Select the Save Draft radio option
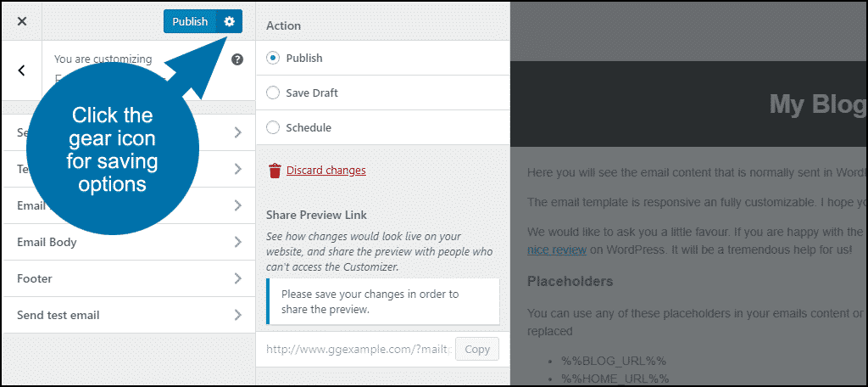 [273, 93]
